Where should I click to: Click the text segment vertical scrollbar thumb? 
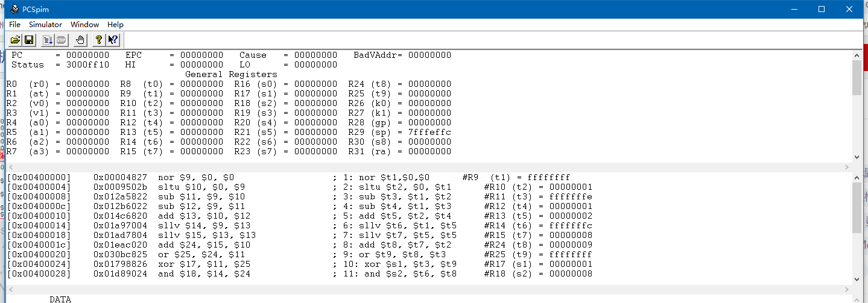(x=857, y=208)
